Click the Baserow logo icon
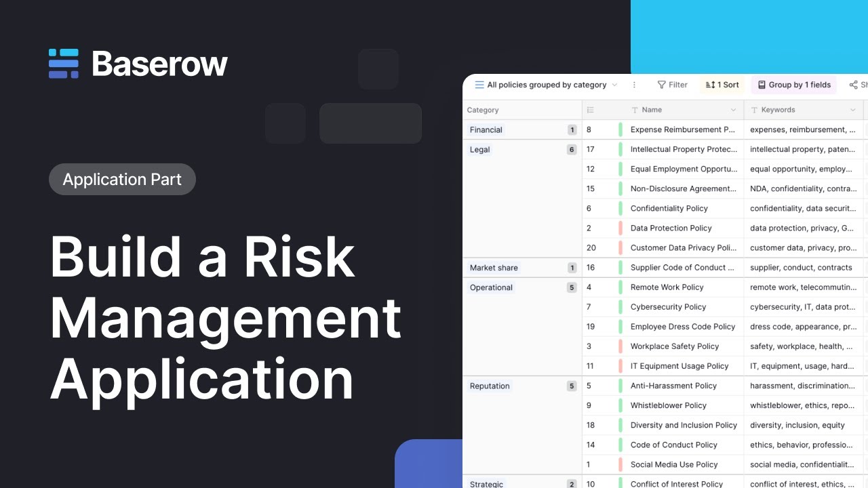 (64, 64)
